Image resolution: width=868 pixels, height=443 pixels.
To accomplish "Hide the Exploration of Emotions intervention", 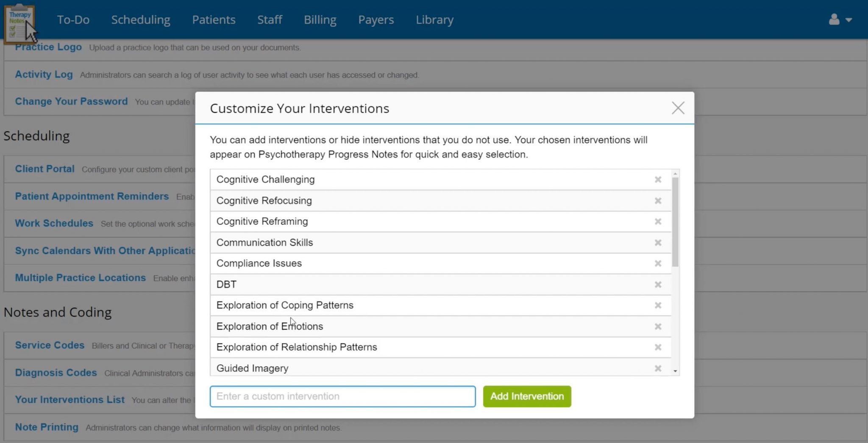I will pyautogui.click(x=658, y=327).
